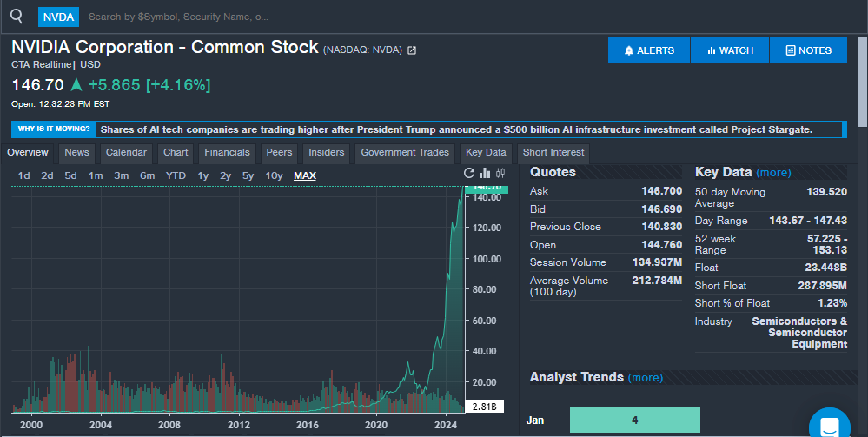Viewport: 868px width, 437px height.
Task: Add NVDA to watchlist with Watch
Action: coord(730,50)
